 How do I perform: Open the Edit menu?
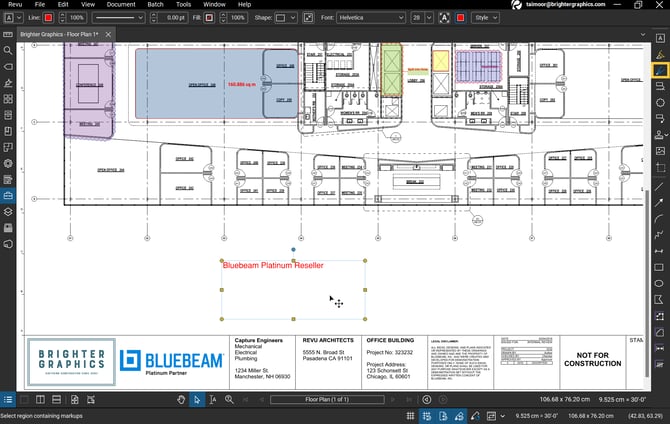pyautogui.click(x=63, y=4)
